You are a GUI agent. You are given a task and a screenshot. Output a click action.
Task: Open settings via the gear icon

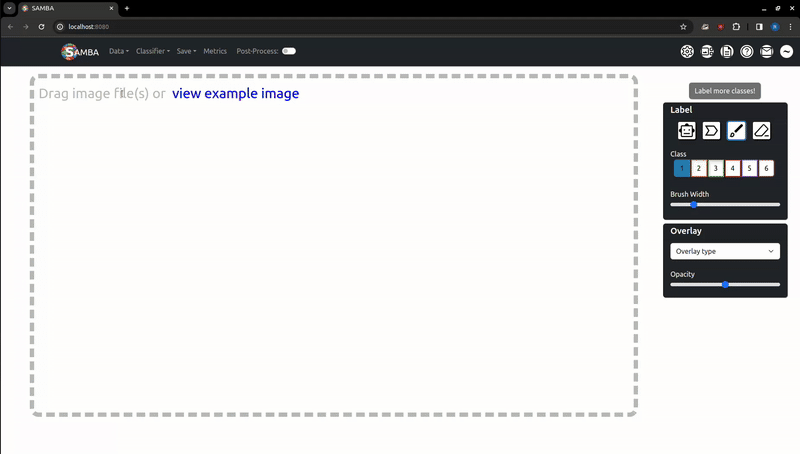[x=687, y=51]
